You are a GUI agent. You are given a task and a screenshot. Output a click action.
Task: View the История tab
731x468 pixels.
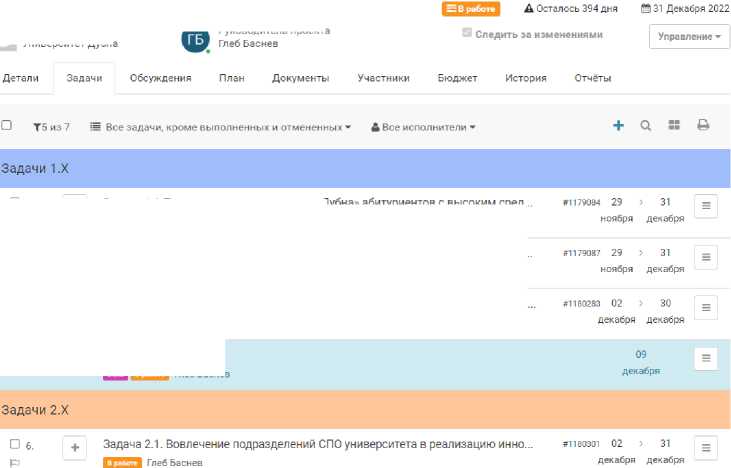tap(526, 78)
